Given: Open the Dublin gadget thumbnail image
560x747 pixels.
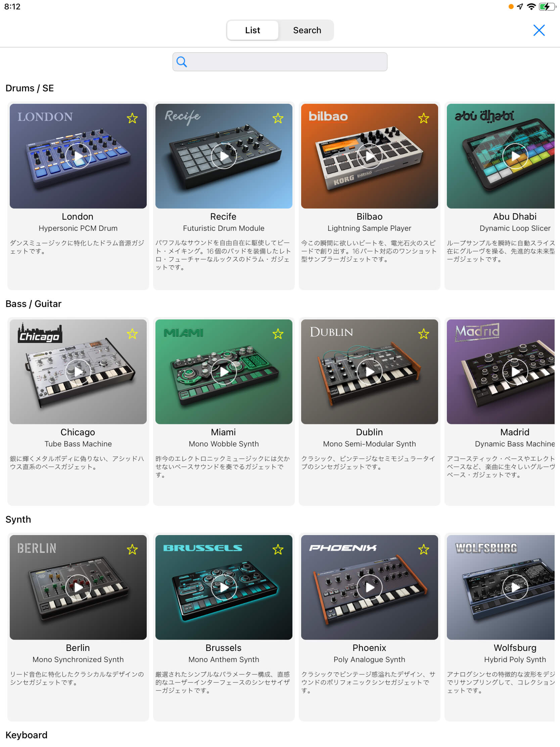Looking at the screenshot, I should pyautogui.click(x=370, y=372).
